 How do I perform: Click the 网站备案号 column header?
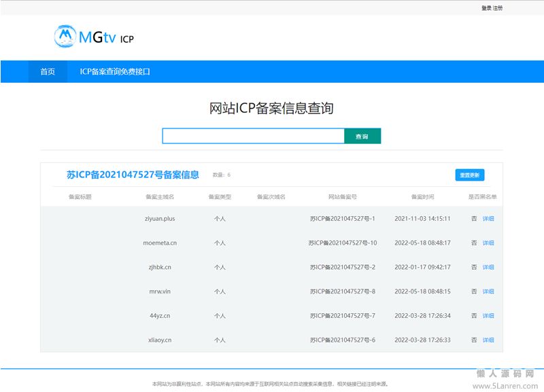pos(342,197)
